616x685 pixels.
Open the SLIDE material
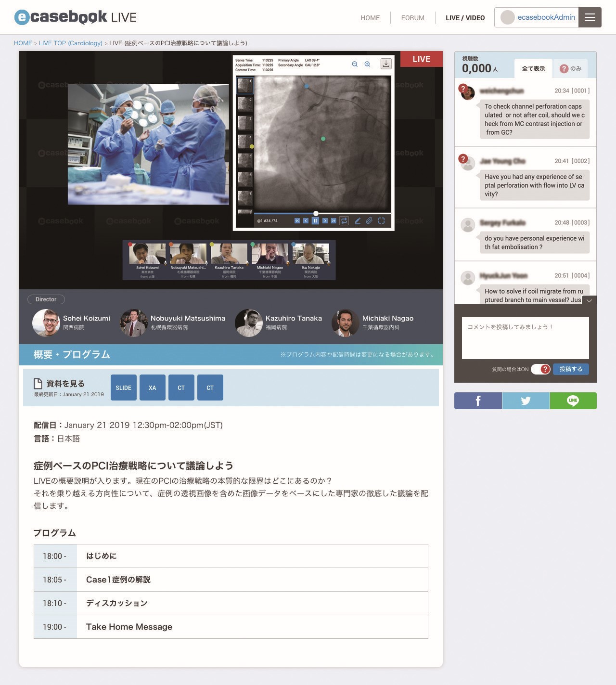coord(124,388)
